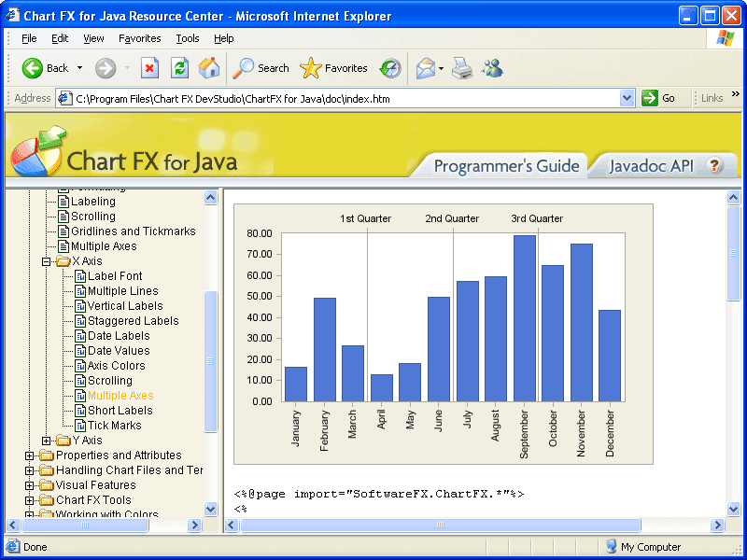Click the Forward arrow icon
Image resolution: width=747 pixels, height=560 pixels.
click(106, 68)
